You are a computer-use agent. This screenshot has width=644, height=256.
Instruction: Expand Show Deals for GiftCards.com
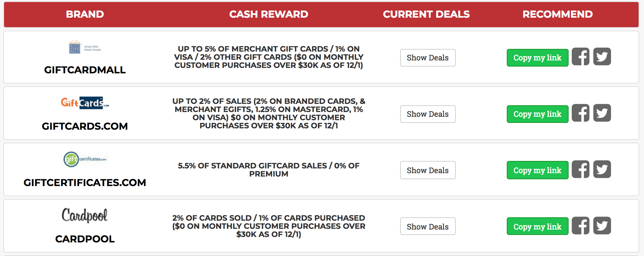coord(428,114)
